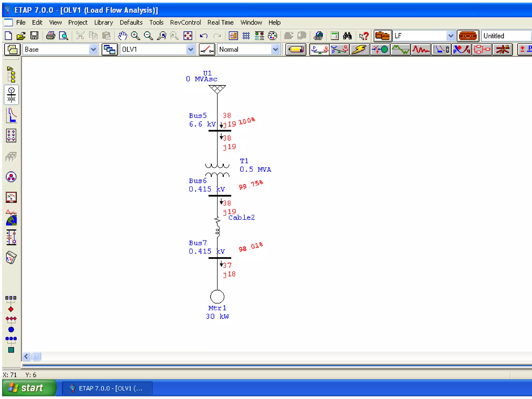The height and width of the screenshot is (399, 532).
Task: Open the Tools menu
Action: click(x=156, y=22)
